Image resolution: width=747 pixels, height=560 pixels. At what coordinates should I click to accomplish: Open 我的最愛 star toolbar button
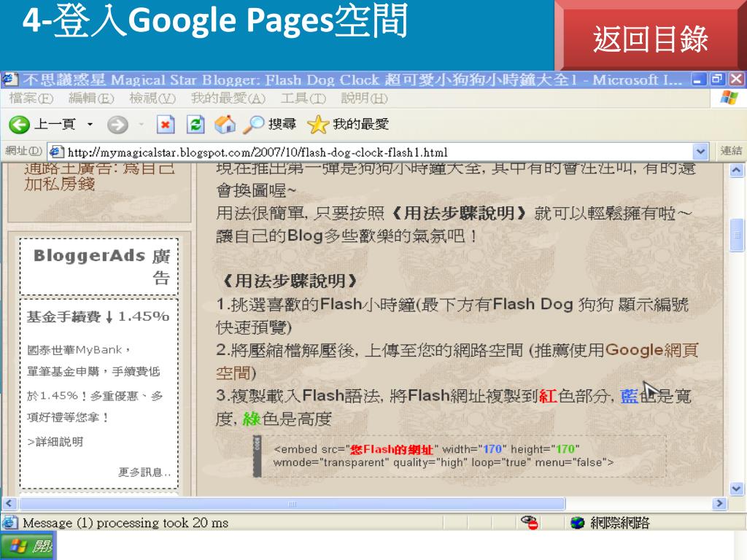tap(348, 125)
